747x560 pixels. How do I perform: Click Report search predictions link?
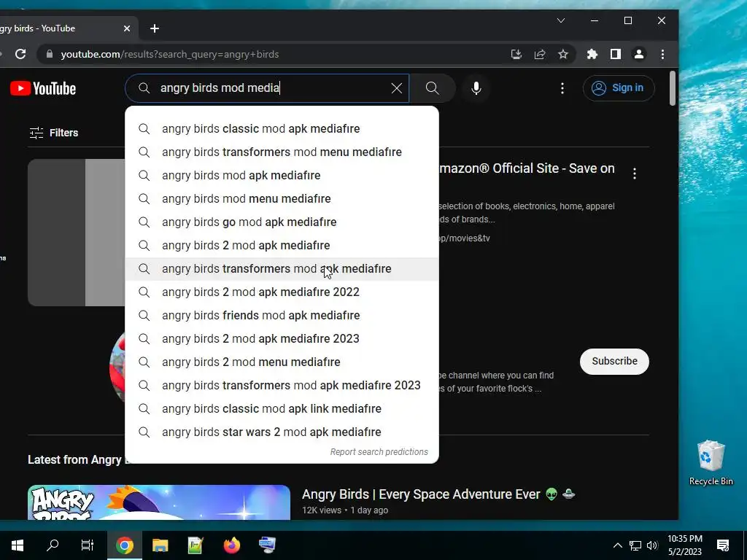coord(379,452)
